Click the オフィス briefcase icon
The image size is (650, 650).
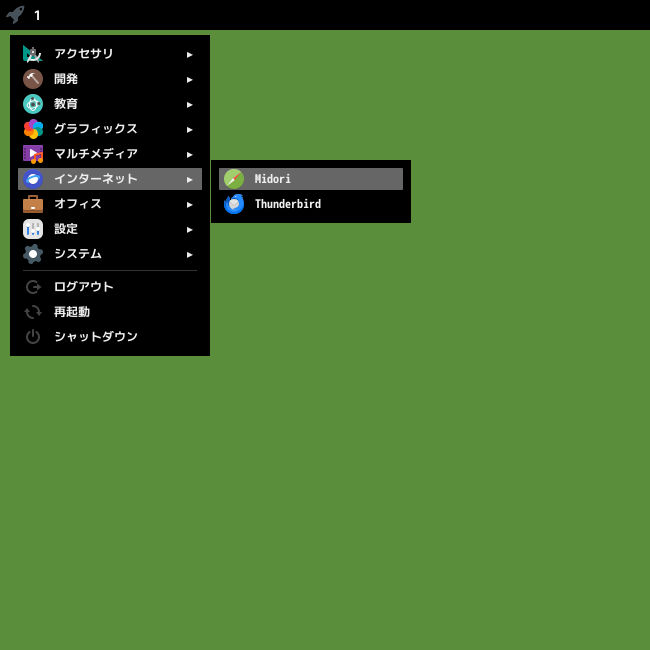(33, 204)
